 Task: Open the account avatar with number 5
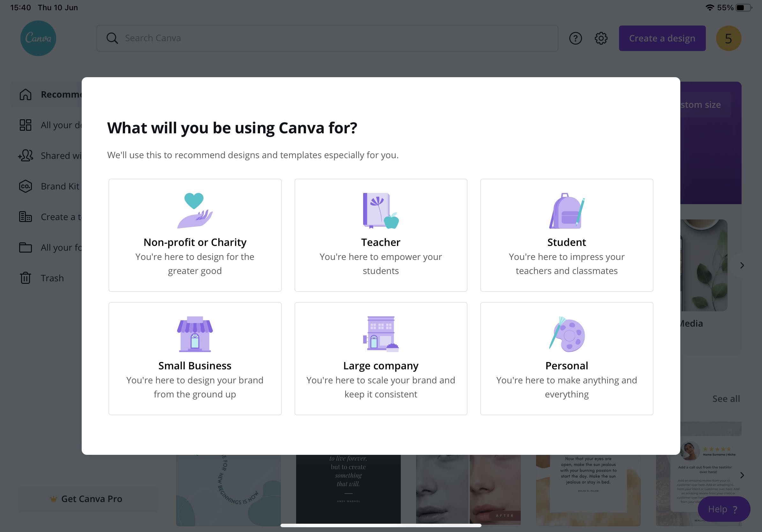point(728,39)
